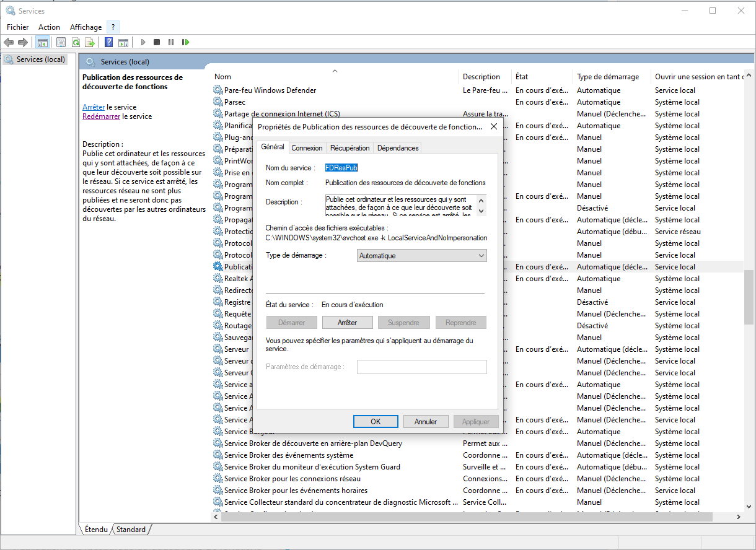The width and height of the screenshot is (756, 550).
Task: Open Help with the blue question mark icon
Action: click(108, 42)
